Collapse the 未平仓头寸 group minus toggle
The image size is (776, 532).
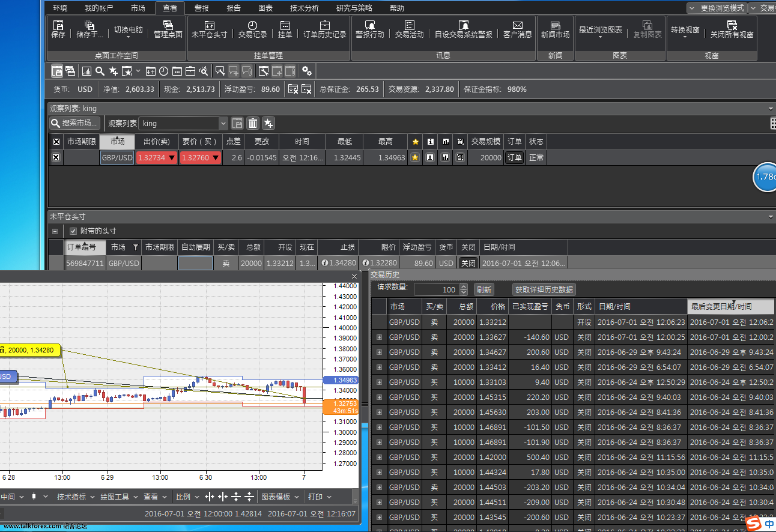(55, 231)
